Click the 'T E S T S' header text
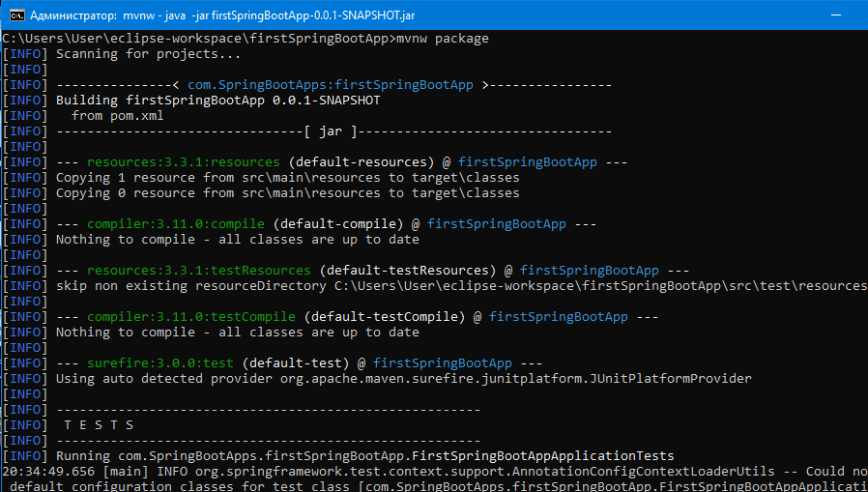Image resolution: width=868 pixels, height=492 pixels. pos(99,425)
